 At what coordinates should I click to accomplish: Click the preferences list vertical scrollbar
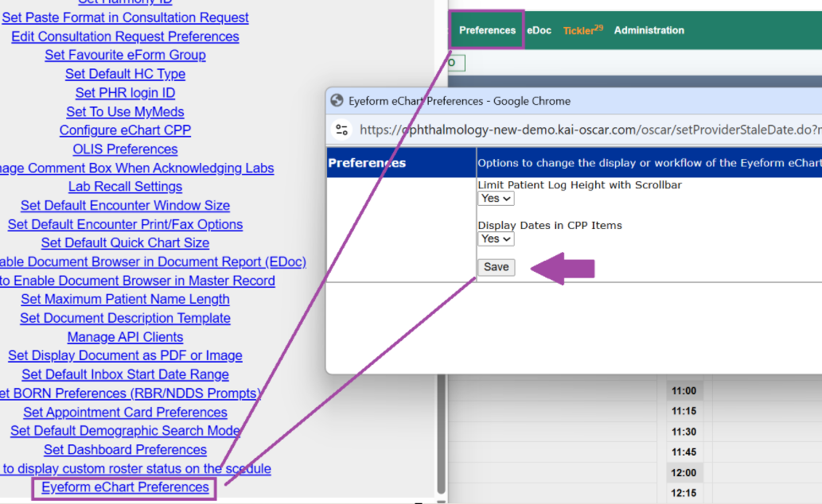[x=442, y=435]
